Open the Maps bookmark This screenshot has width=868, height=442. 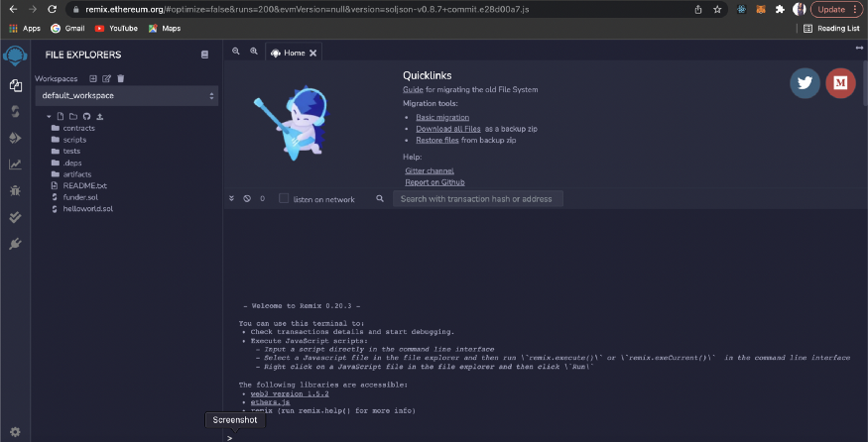point(165,28)
